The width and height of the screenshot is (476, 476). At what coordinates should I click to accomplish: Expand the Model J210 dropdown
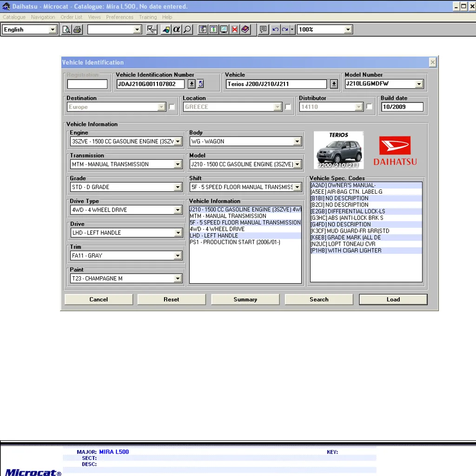297,164
